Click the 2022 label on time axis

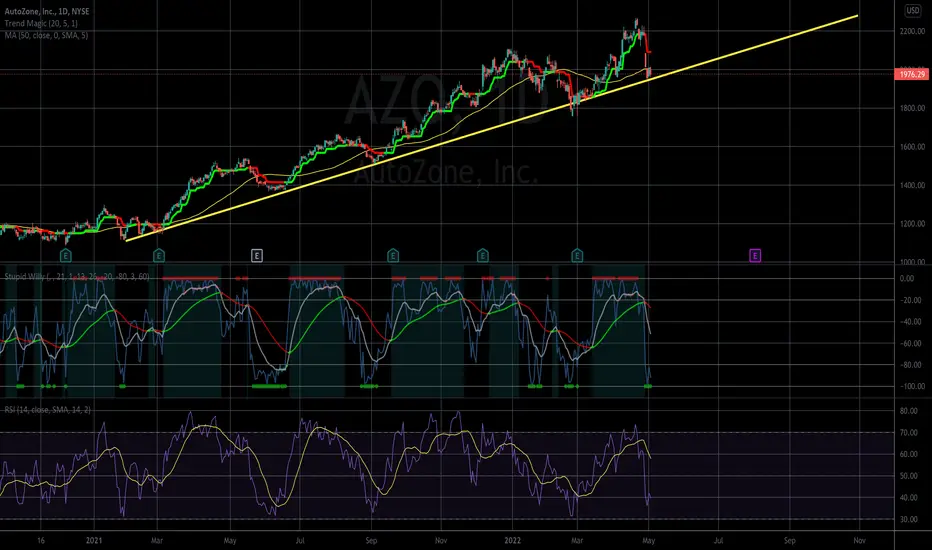coord(512,540)
